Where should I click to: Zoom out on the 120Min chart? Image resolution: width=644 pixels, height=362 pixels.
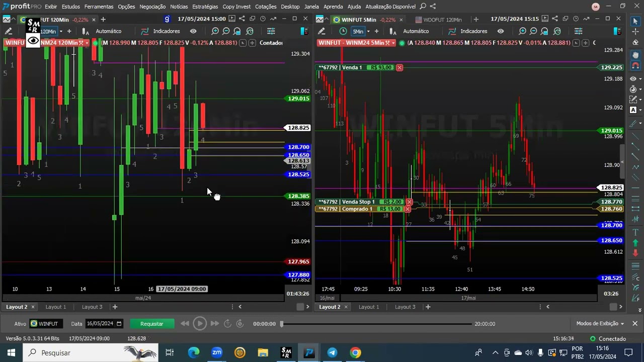226,31
